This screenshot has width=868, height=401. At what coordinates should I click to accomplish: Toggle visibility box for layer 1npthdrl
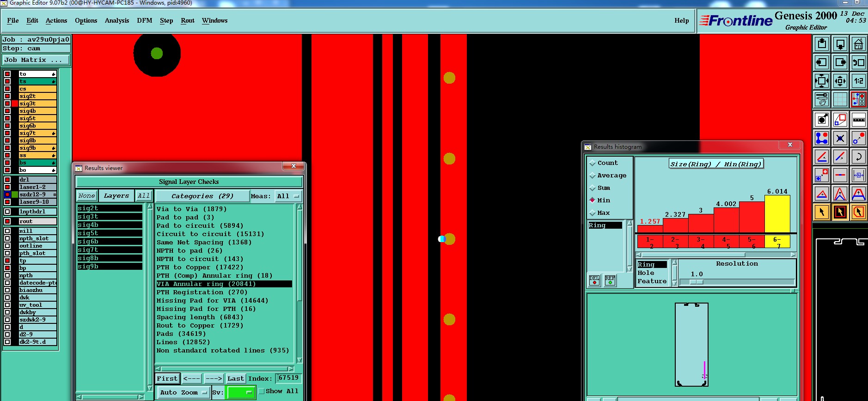pyautogui.click(x=7, y=212)
